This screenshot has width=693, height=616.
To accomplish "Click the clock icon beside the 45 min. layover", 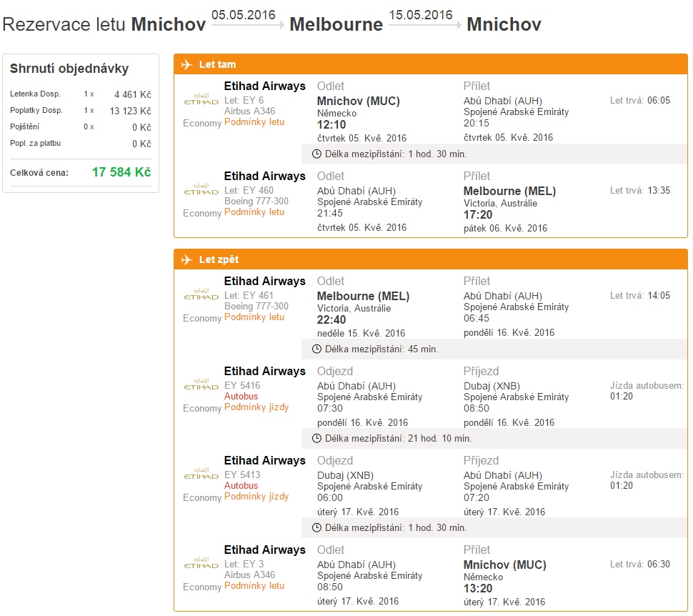I will [316, 349].
